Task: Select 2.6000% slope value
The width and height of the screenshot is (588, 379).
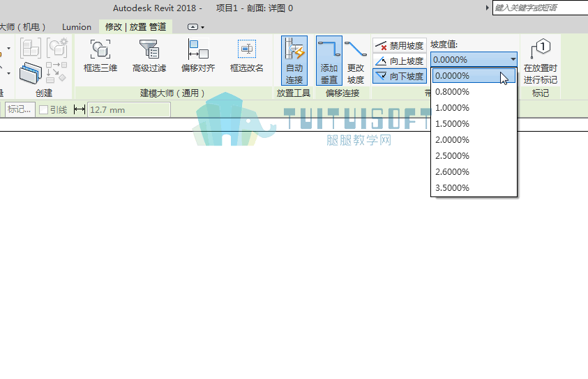Action: pos(474,172)
